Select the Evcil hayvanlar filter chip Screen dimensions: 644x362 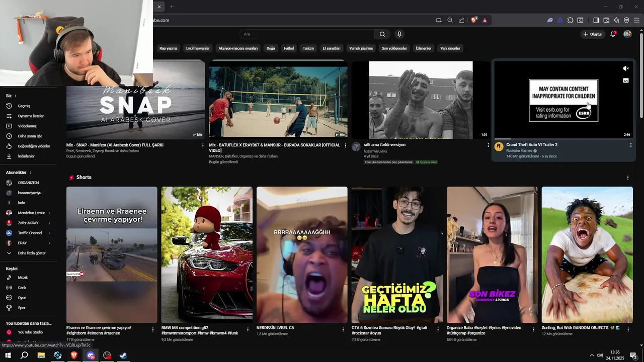click(198, 48)
